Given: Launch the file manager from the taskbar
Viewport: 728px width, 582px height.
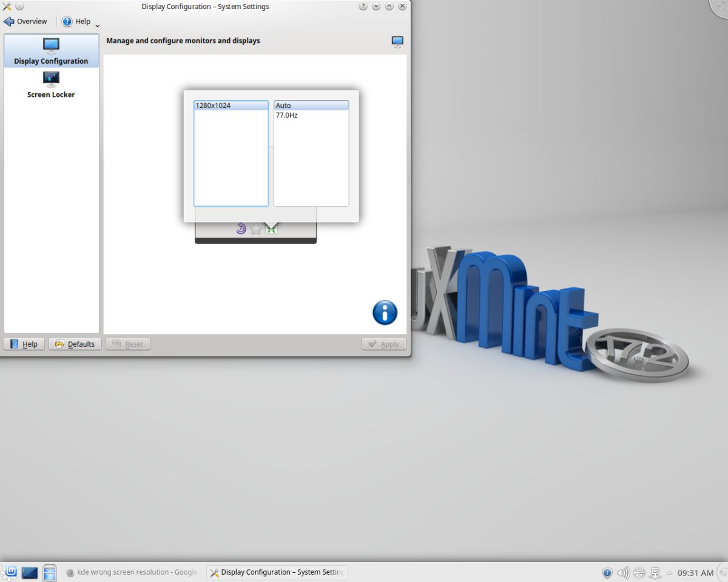Looking at the screenshot, I should [50, 572].
